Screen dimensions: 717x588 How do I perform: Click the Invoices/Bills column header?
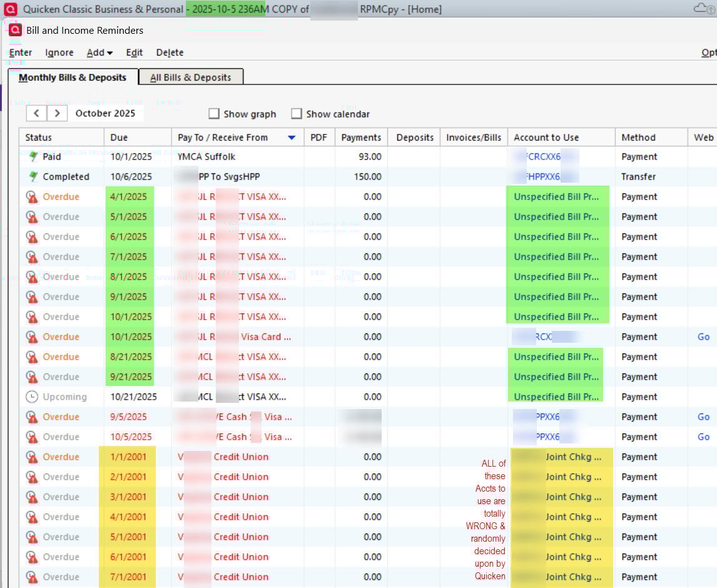click(x=474, y=138)
